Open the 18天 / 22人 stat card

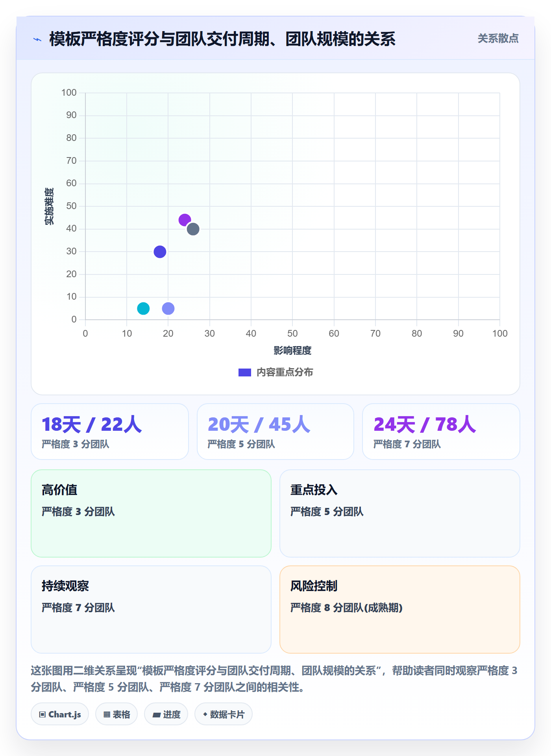pyautogui.click(x=110, y=432)
